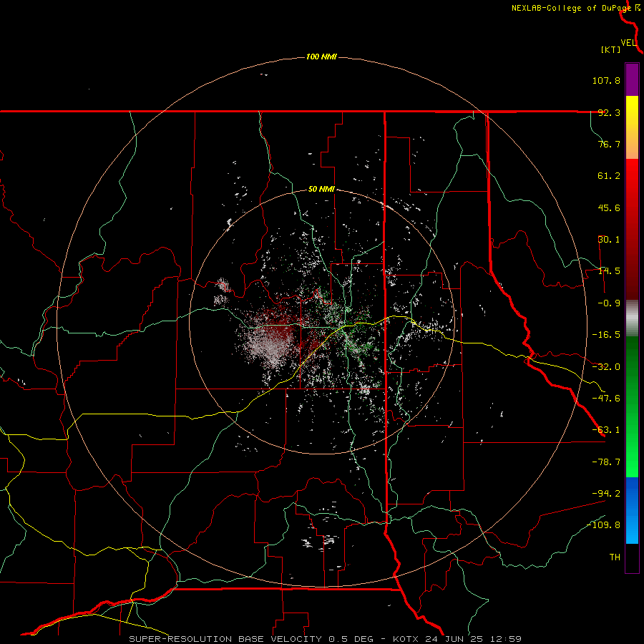Click the TH legend label
Viewport: 644px width, 644px height.
point(615,557)
